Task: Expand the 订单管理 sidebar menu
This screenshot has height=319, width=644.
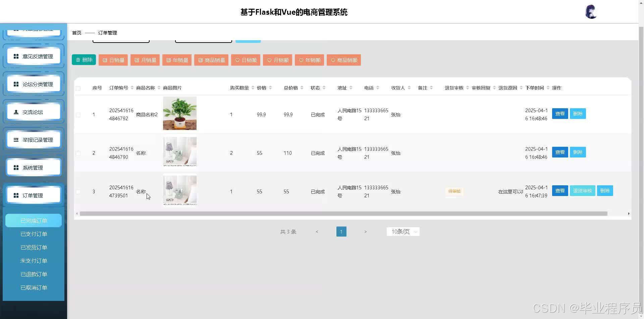Action: (34, 195)
